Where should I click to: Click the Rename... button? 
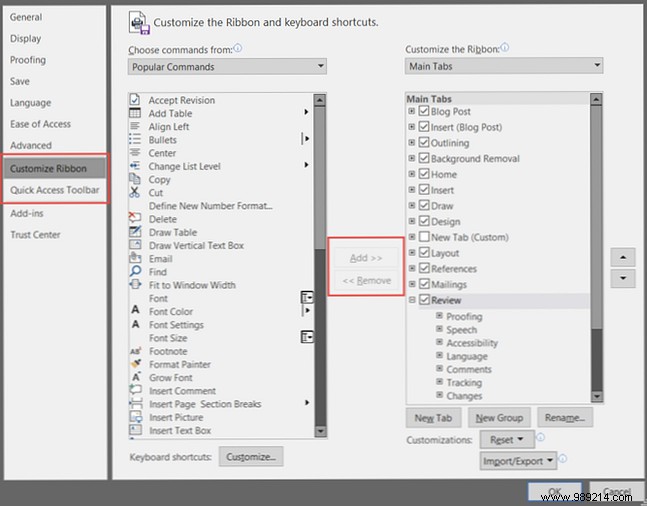pos(565,418)
